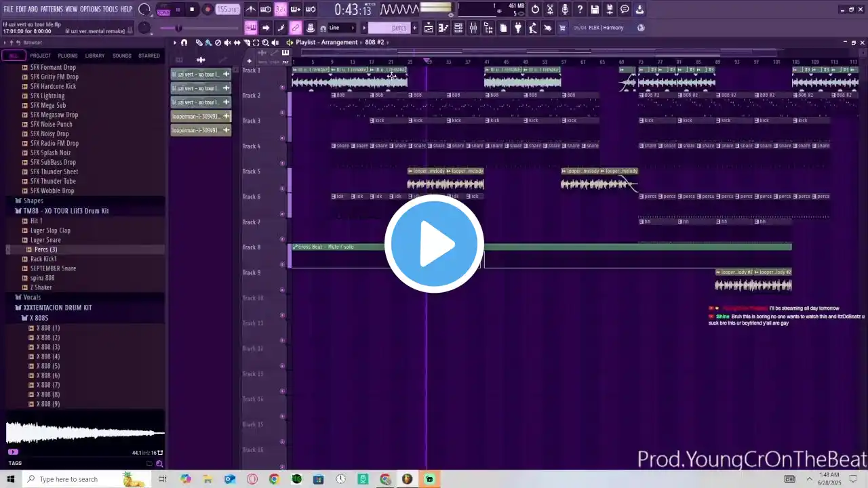
Task: Select the pencil Draw tool in Playlist
Action: [x=199, y=43]
